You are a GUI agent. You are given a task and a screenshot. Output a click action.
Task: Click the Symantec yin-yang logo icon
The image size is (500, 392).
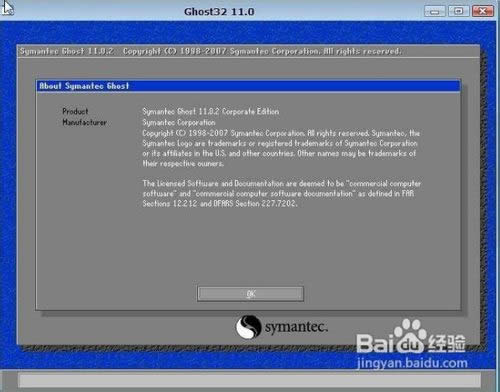[x=248, y=327]
